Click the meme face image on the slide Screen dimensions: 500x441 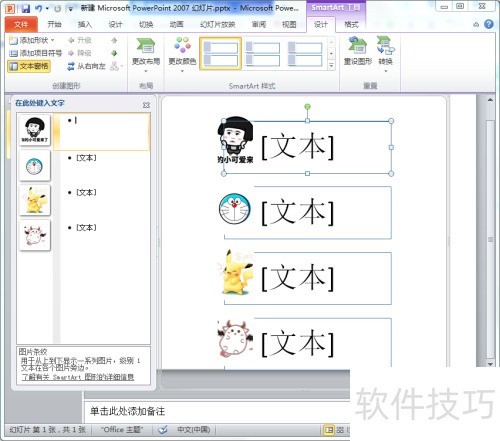(235, 140)
